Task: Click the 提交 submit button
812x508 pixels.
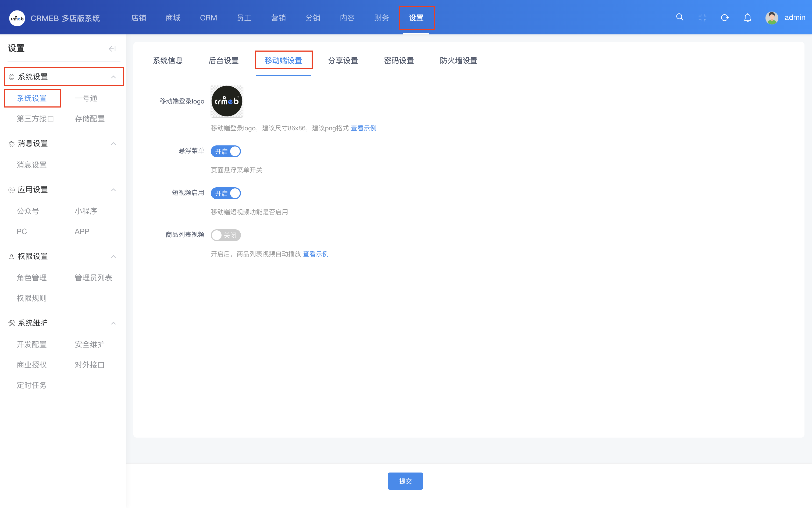Action: [405, 481]
